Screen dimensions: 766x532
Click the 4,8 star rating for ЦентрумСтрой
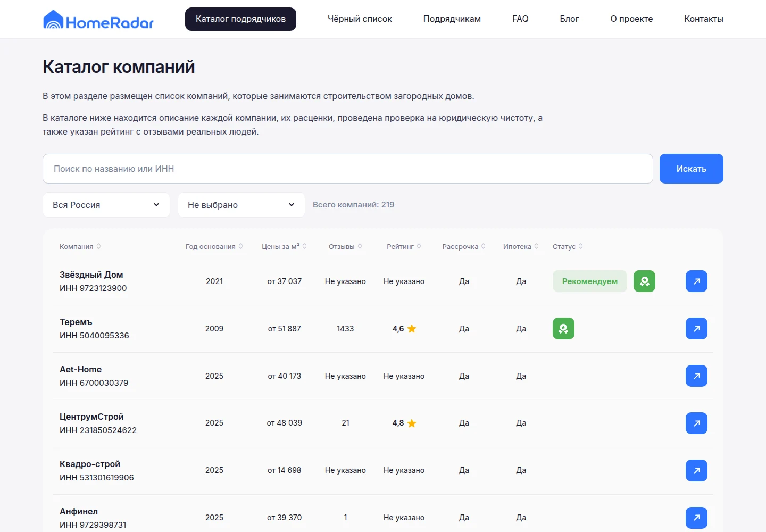[x=404, y=423]
